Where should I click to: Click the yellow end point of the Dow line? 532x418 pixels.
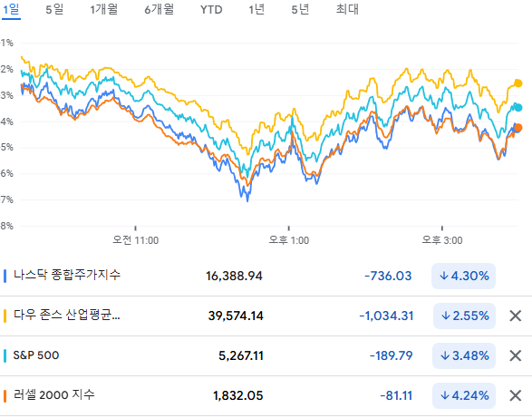518,83
